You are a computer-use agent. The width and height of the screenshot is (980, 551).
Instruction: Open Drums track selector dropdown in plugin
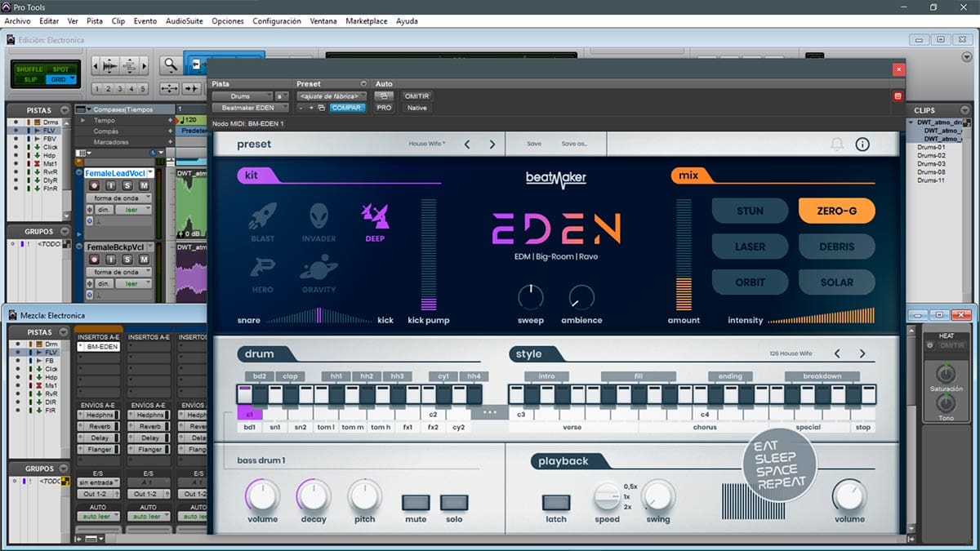pyautogui.click(x=242, y=96)
